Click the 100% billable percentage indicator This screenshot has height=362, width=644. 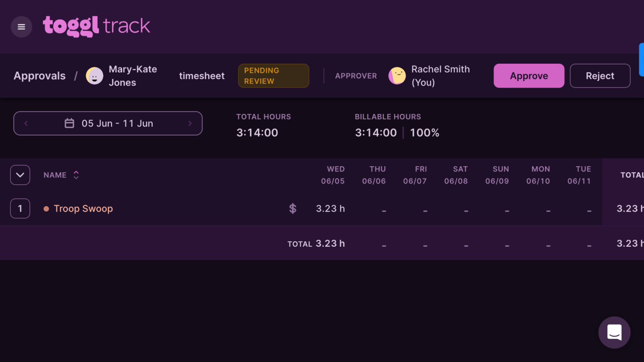[424, 132]
